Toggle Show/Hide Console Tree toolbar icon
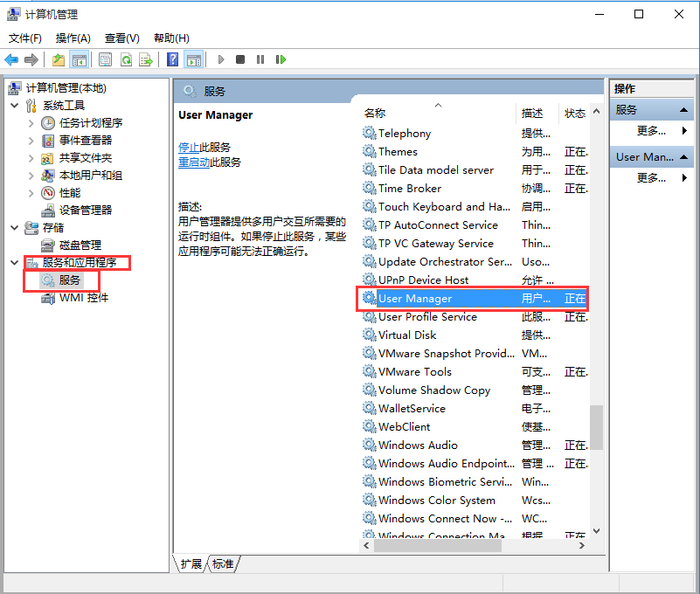This screenshot has width=700, height=594. [80, 59]
